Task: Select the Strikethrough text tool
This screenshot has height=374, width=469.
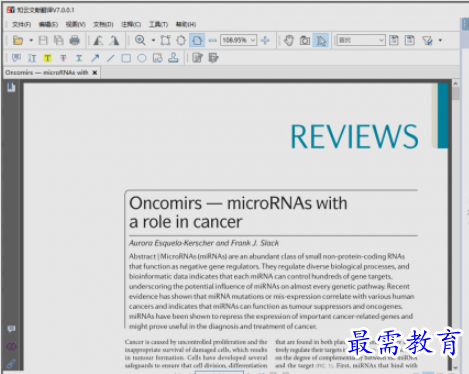Action: pyautogui.click(x=63, y=58)
